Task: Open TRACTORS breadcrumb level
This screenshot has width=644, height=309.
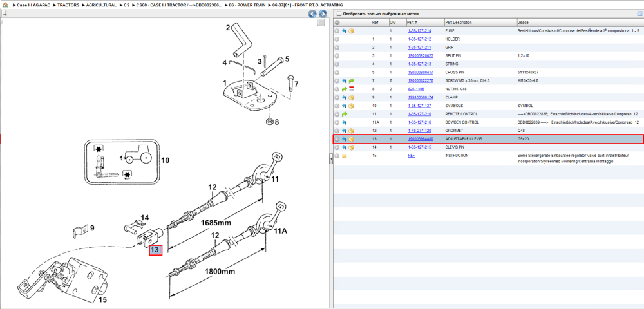Action: coord(68,5)
